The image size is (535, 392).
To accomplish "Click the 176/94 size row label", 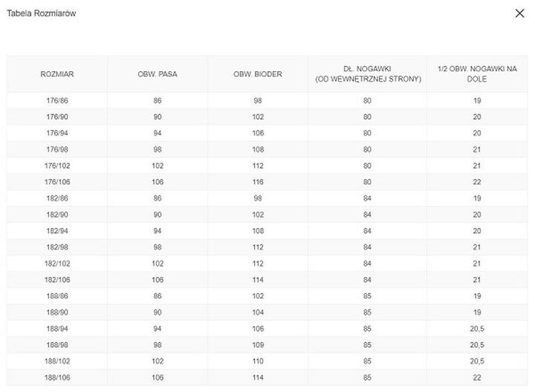I will pos(57,133).
